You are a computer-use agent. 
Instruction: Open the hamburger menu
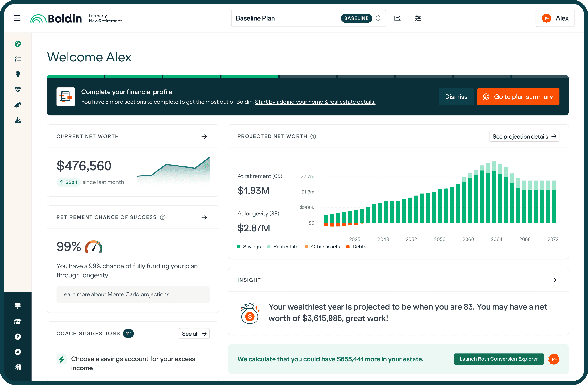pos(17,18)
